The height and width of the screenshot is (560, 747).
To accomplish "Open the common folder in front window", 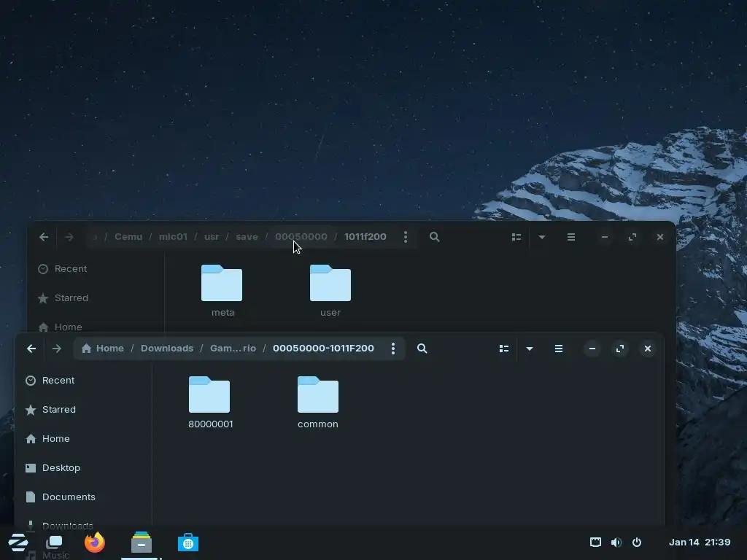I will point(318,402).
